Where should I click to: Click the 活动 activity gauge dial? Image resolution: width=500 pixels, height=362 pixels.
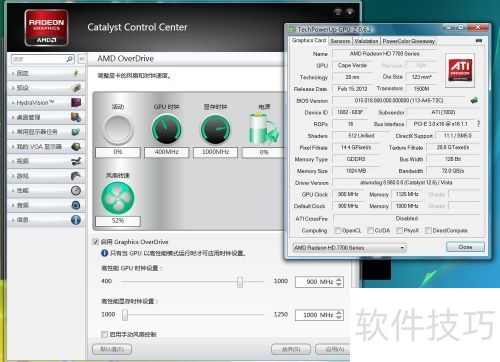[x=117, y=129]
